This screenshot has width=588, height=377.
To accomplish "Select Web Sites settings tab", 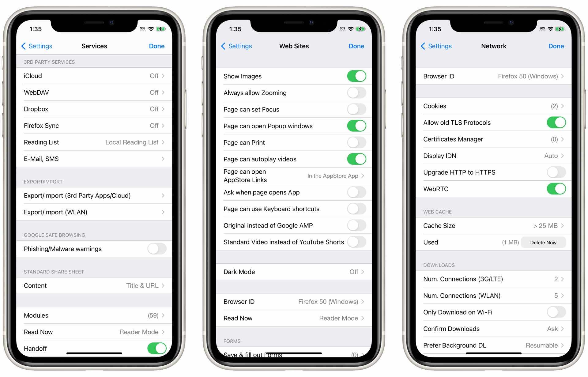I will click(x=294, y=46).
